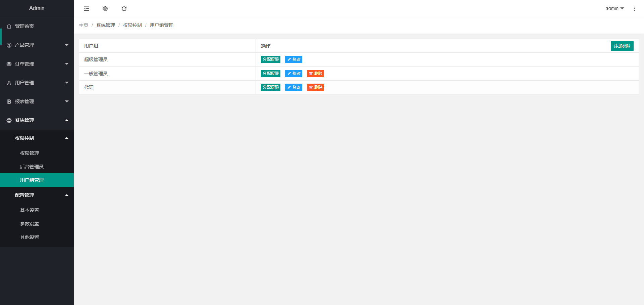Expand the 订单管理 menu arrow
Image resolution: width=644 pixels, height=305 pixels.
67,64
